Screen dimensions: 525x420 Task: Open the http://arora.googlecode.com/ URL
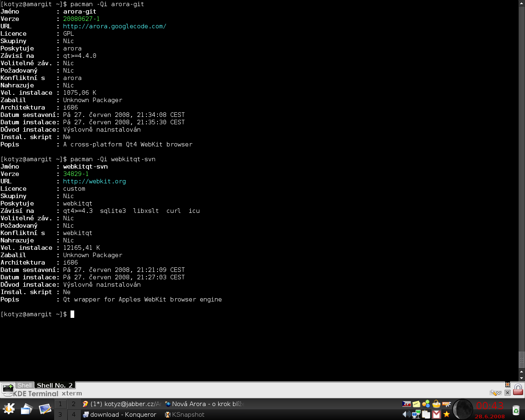(115, 26)
